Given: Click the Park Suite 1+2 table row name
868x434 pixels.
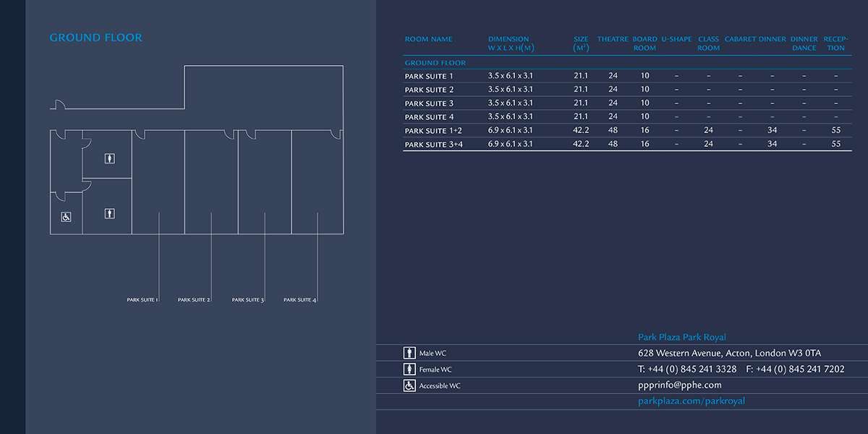Looking at the screenshot, I should coord(433,130).
